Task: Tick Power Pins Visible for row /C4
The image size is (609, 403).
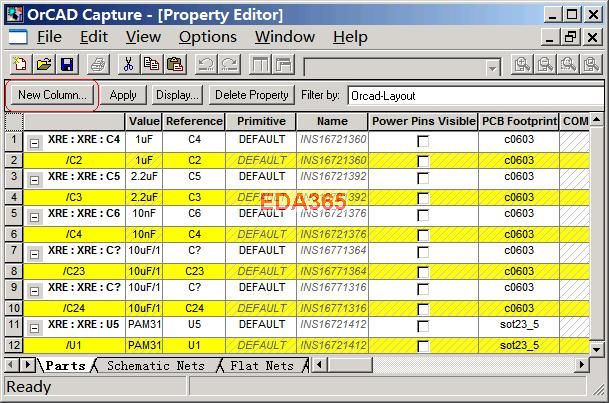Action: [423, 235]
